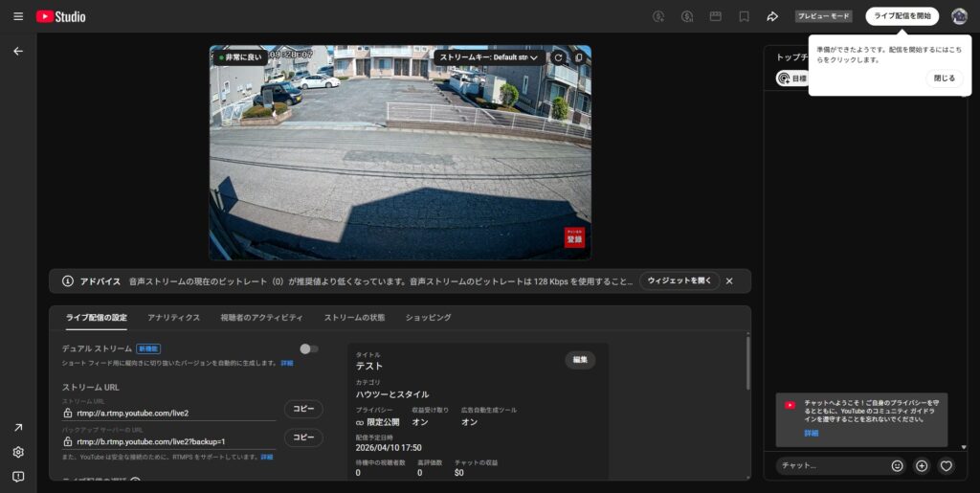Click 詳細 link in chat welcome message
Image resolution: width=980 pixels, height=493 pixels.
812,434
